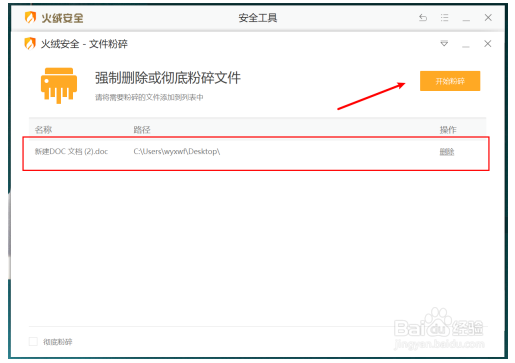Click the 开始粉碎 orange button
This screenshot has width=515, height=363.
pyautogui.click(x=450, y=81)
